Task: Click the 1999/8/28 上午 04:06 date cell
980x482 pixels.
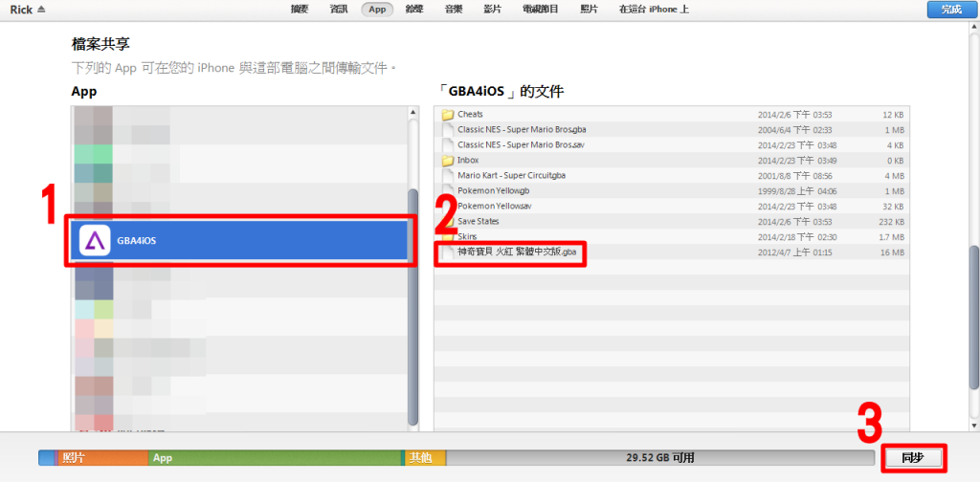Action: (x=795, y=191)
